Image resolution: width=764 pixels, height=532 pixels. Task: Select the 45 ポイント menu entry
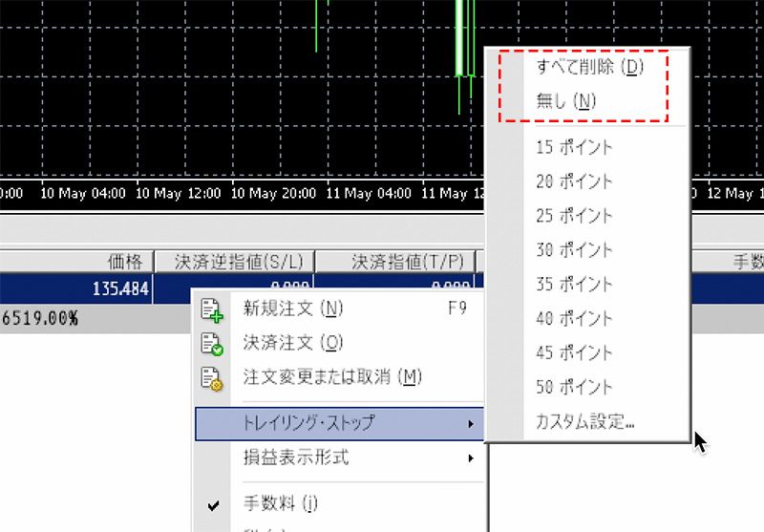coord(574,353)
